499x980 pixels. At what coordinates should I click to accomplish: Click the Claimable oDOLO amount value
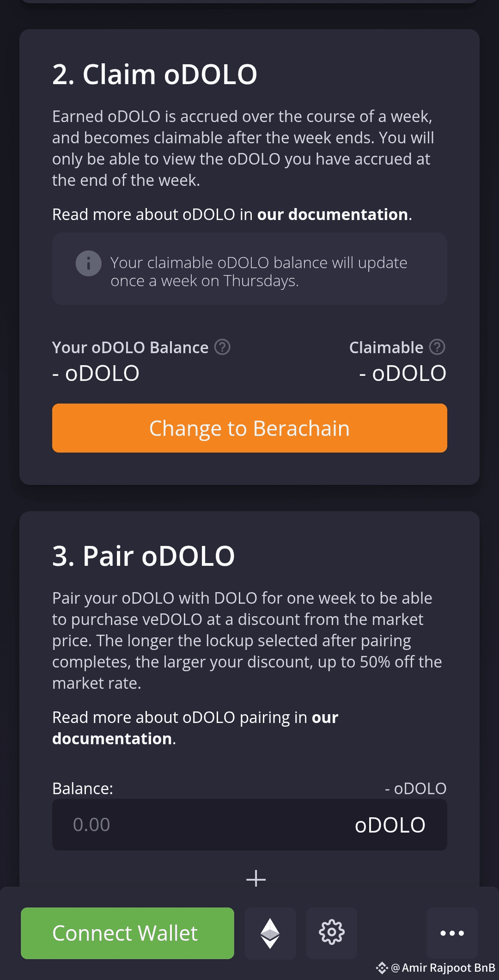point(402,373)
